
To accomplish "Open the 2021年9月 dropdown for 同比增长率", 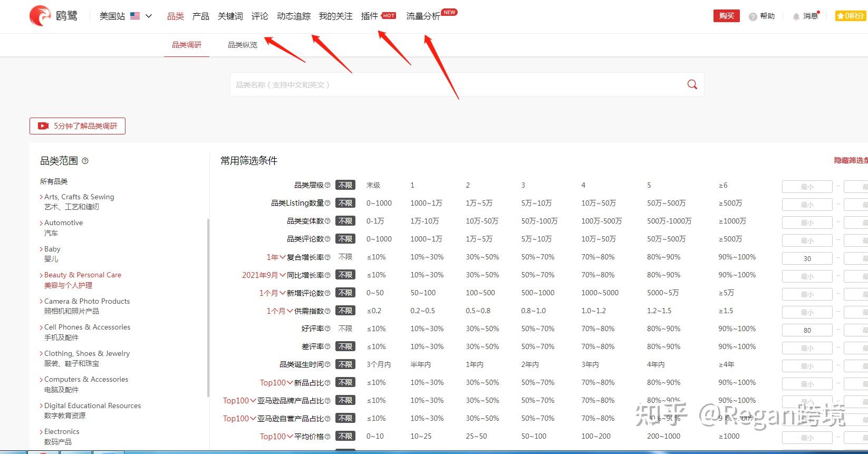I will point(264,275).
